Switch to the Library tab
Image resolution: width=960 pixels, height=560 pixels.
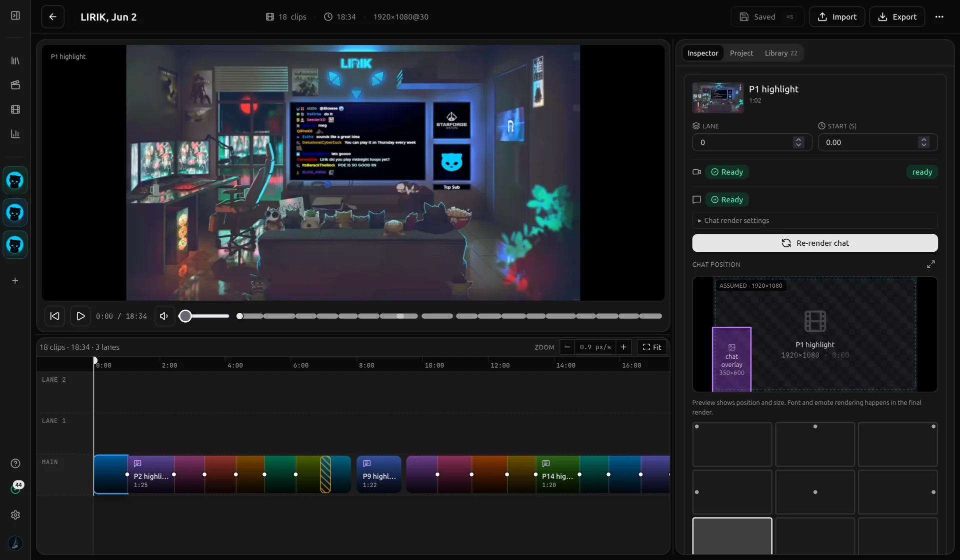tap(781, 53)
